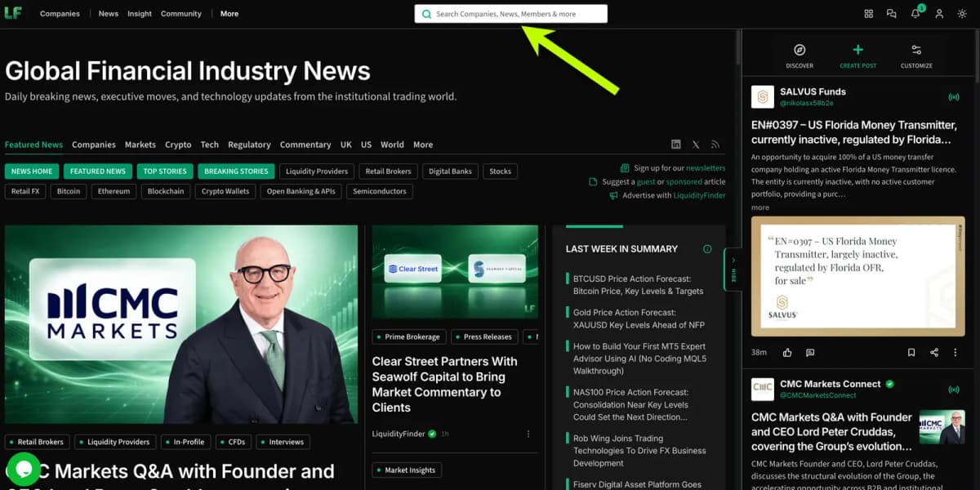
Task: Switch to the Crypto tab
Action: coord(178,145)
